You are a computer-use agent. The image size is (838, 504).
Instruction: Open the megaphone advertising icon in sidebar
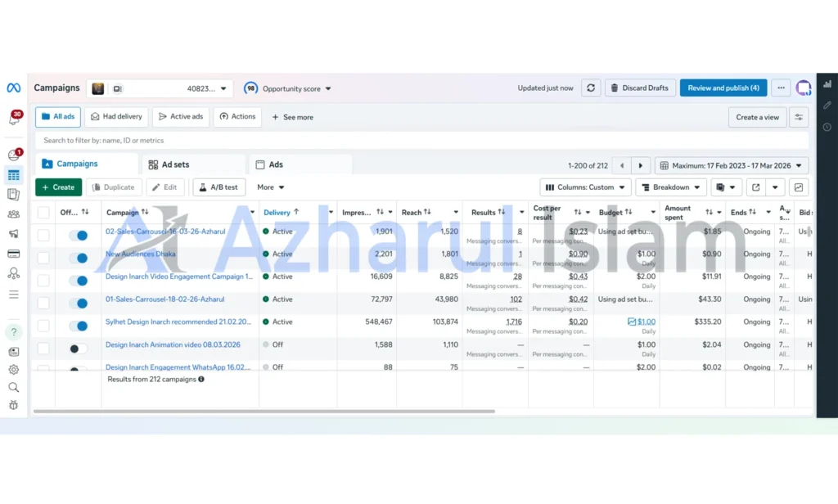click(x=13, y=234)
